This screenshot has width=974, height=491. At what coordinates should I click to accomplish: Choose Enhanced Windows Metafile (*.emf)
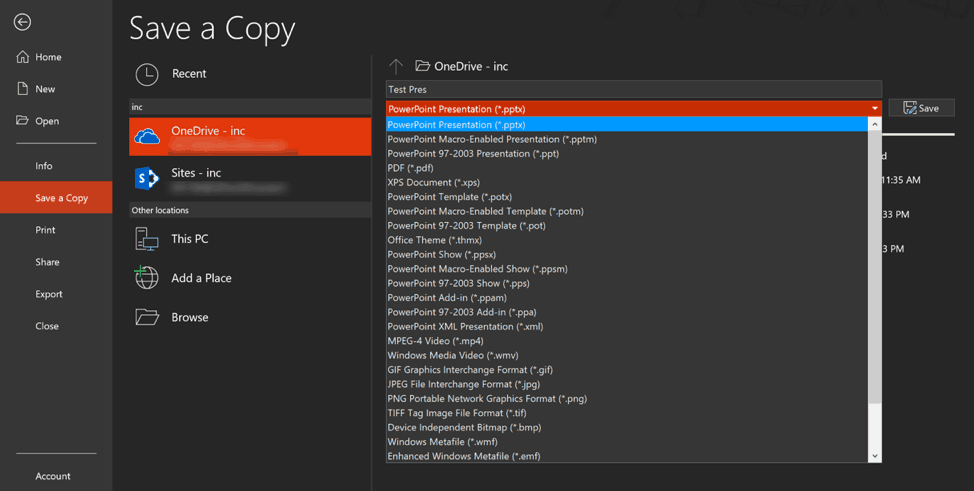(x=627, y=456)
